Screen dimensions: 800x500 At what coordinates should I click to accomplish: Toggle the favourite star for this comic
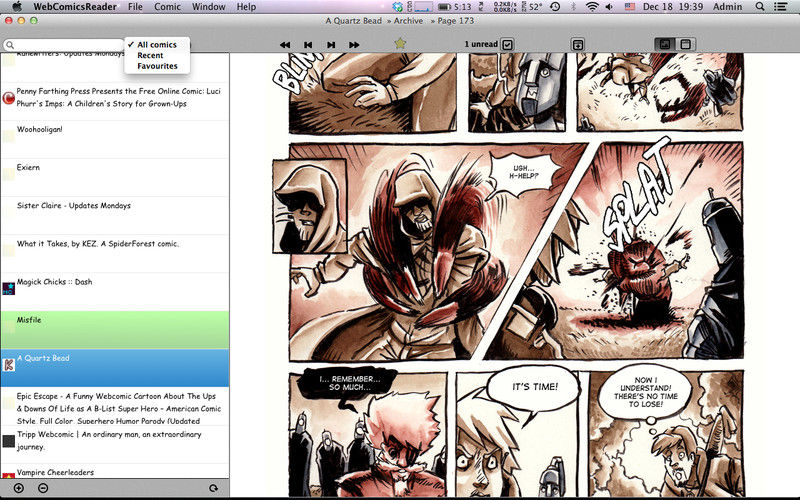click(401, 43)
